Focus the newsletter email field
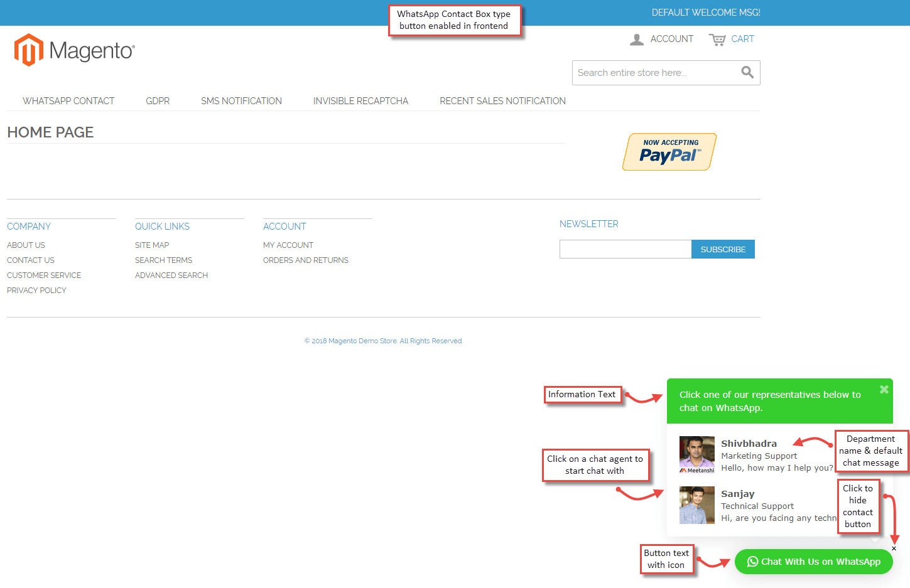The height and width of the screenshot is (588, 910). pos(626,249)
